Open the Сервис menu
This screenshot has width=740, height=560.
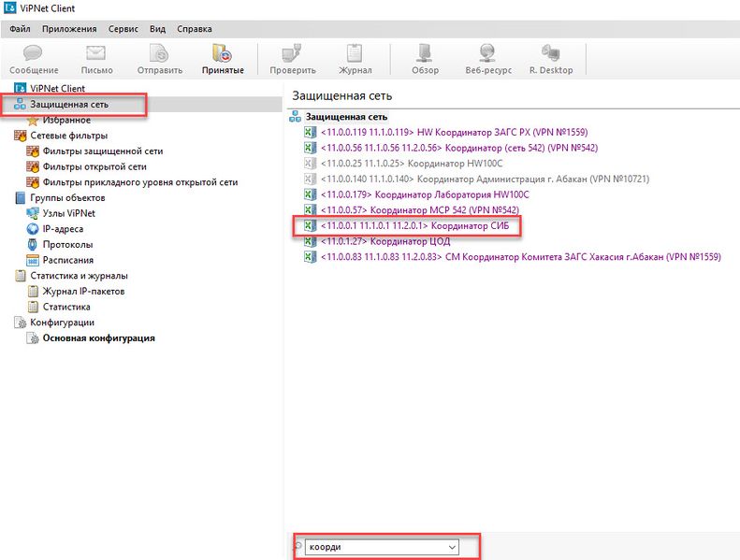[x=123, y=29]
